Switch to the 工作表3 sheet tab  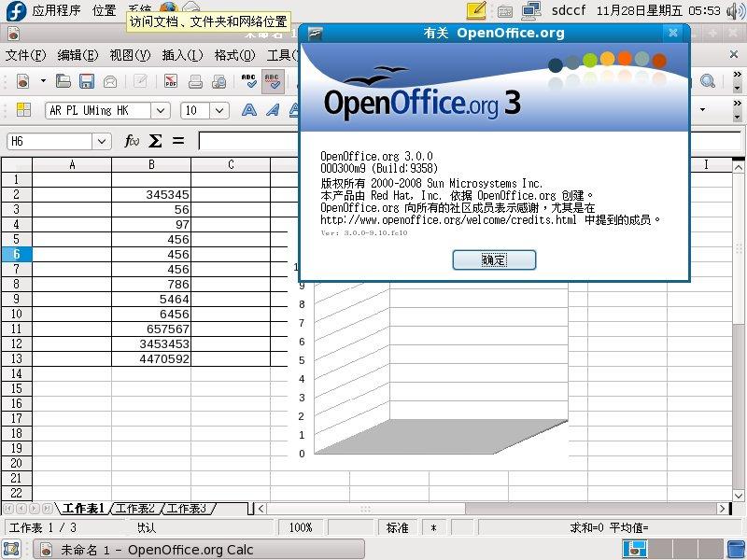pyautogui.click(x=188, y=509)
